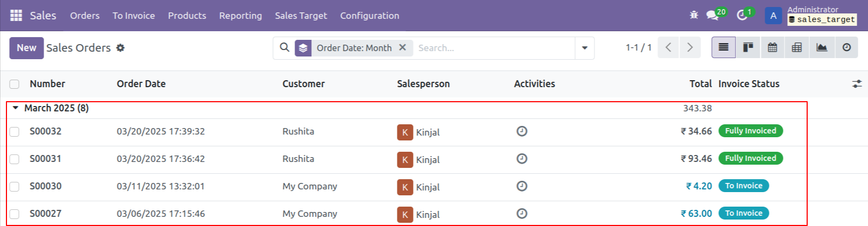Open the Sales Target menu
Image resolution: width=868 pixels, height=226 pixels.
tap(300, 16)
